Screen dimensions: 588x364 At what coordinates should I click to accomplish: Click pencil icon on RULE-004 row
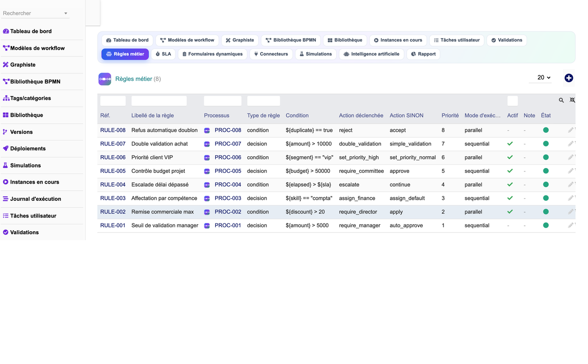[x=570, y=185]
